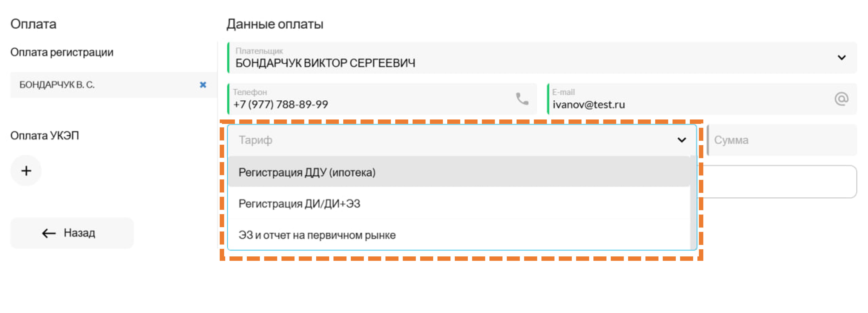Collapse the Тариф list via its chevron
The width and height of the screenshot is (868, 313).
681,140
